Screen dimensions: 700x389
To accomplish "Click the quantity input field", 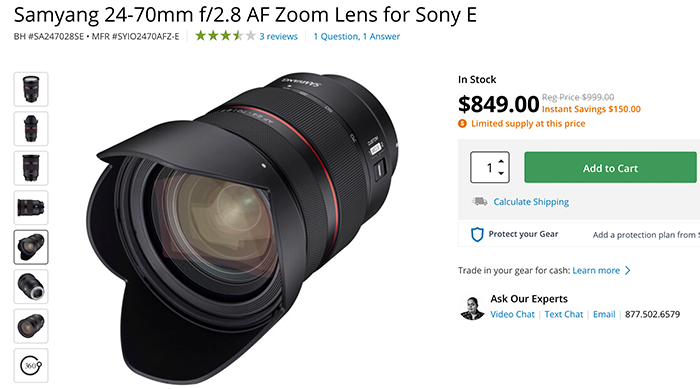I will 489,167.
